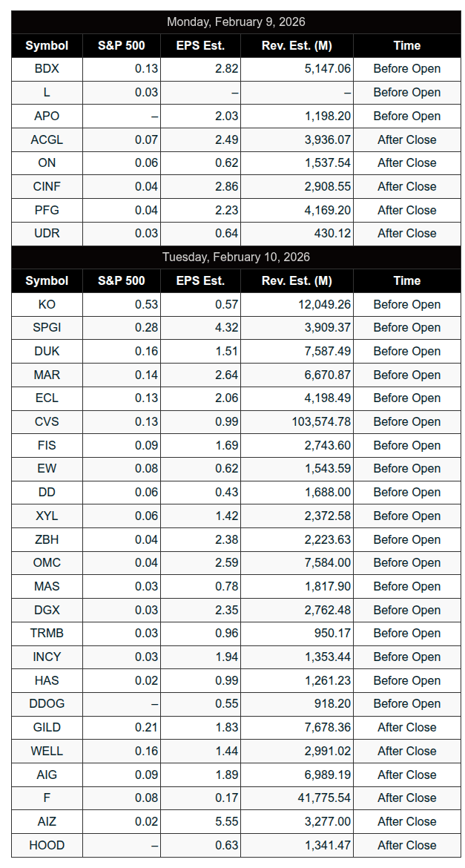The width and height of the screenshot is (465, 868).
Task: Click the CVS symbol
Action: [x=47, y=422]
